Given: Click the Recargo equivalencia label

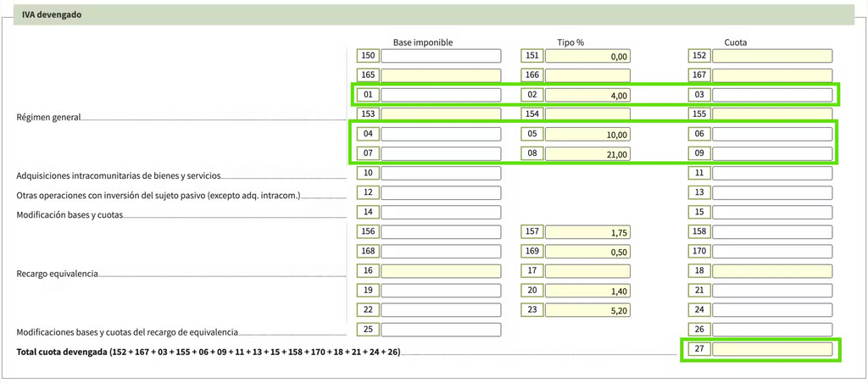Looking at the screenshot, I should pyautogui.click(x=58, y=274).
